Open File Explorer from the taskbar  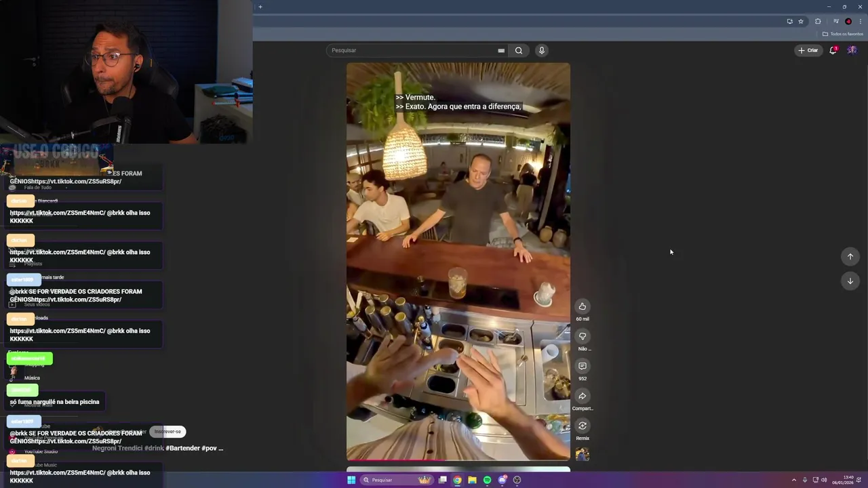coord(473,480)
